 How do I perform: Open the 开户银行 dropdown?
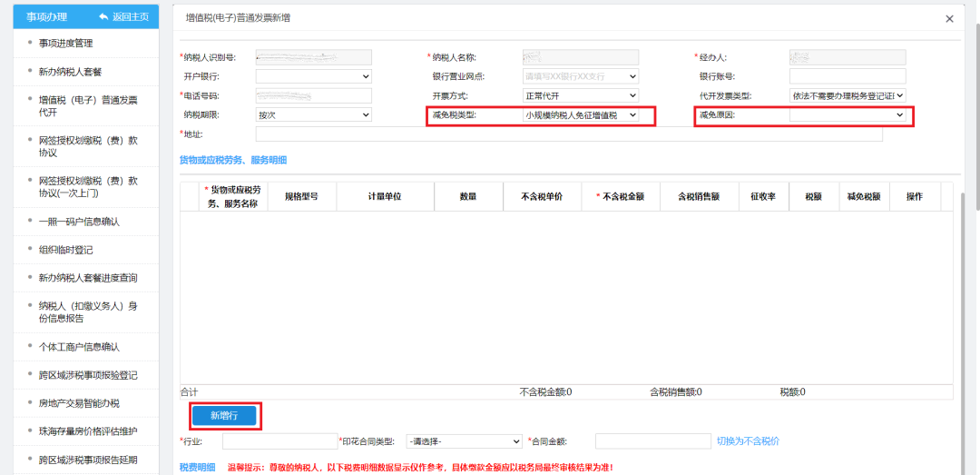tap(314, 76)
